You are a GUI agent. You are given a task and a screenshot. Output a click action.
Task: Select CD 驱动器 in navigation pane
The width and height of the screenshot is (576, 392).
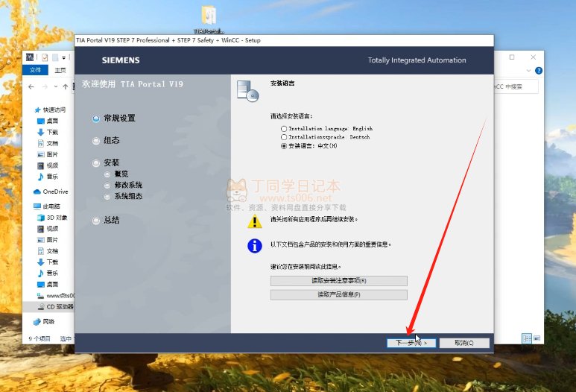click(55, 307)
